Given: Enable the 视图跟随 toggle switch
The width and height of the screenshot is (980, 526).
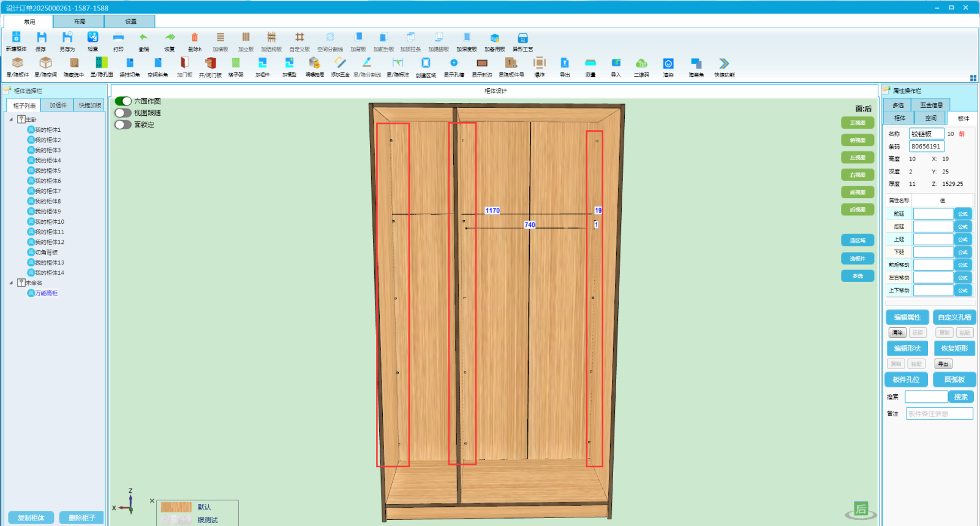Looking at the screenshot, I should coord(123,113).
